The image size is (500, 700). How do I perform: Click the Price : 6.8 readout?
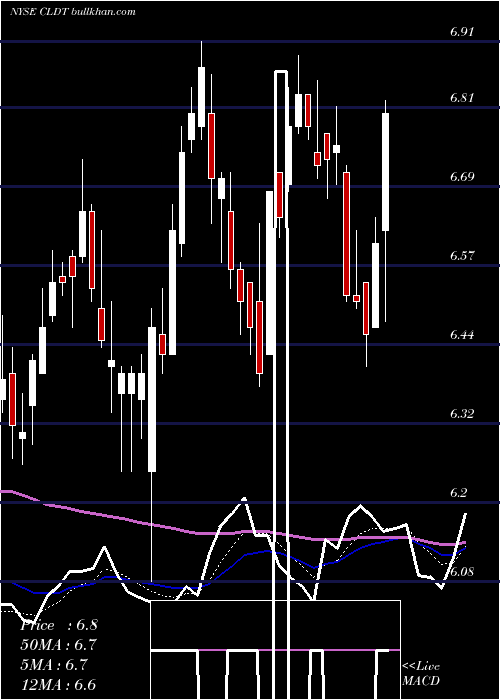[x=59, y=625]
